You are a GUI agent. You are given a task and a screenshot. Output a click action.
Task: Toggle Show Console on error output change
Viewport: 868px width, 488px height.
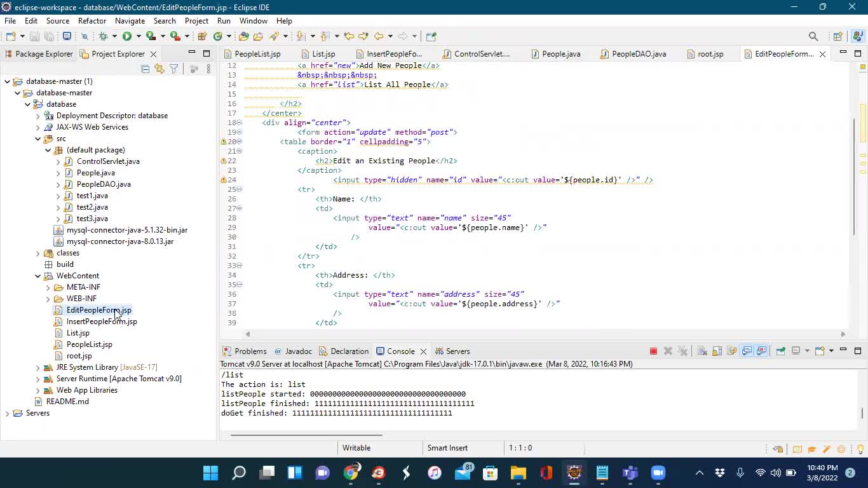(762, 351)
